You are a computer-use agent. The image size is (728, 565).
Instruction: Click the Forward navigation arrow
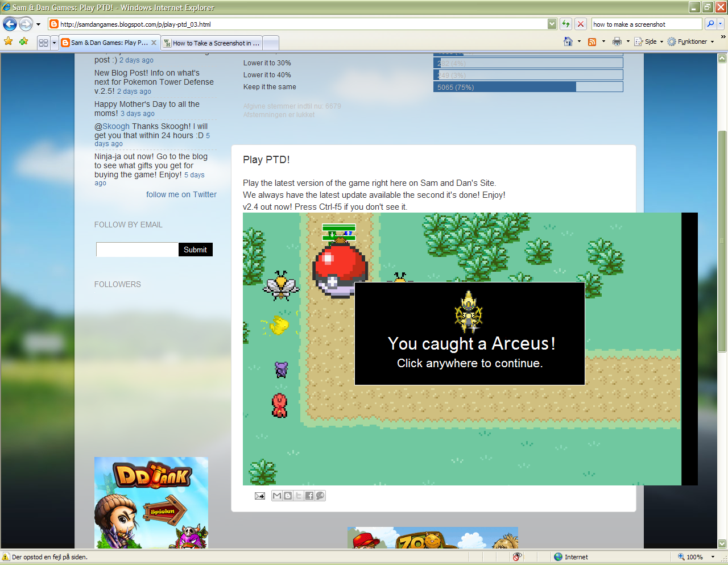(26, 24)
